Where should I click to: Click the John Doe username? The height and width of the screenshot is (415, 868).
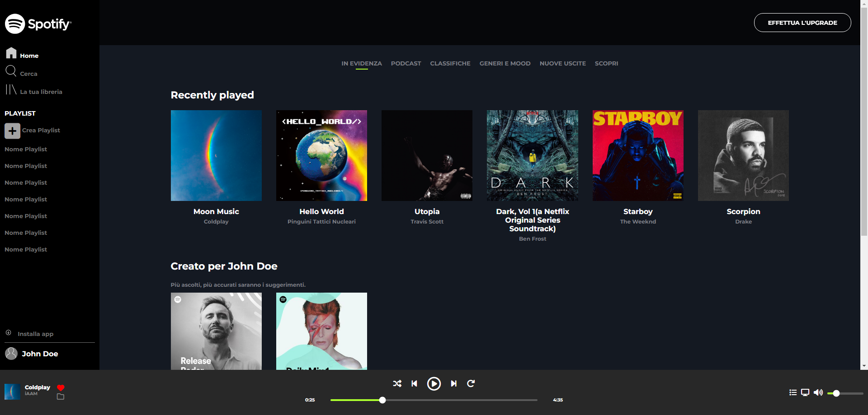click(x=40, y=354)
